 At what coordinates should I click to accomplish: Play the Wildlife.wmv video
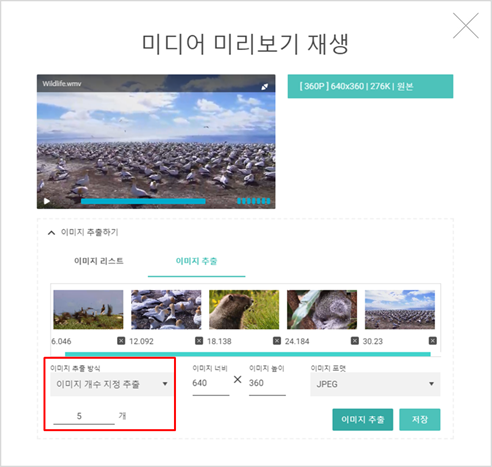pyautogui.click(x=47, y=201)
